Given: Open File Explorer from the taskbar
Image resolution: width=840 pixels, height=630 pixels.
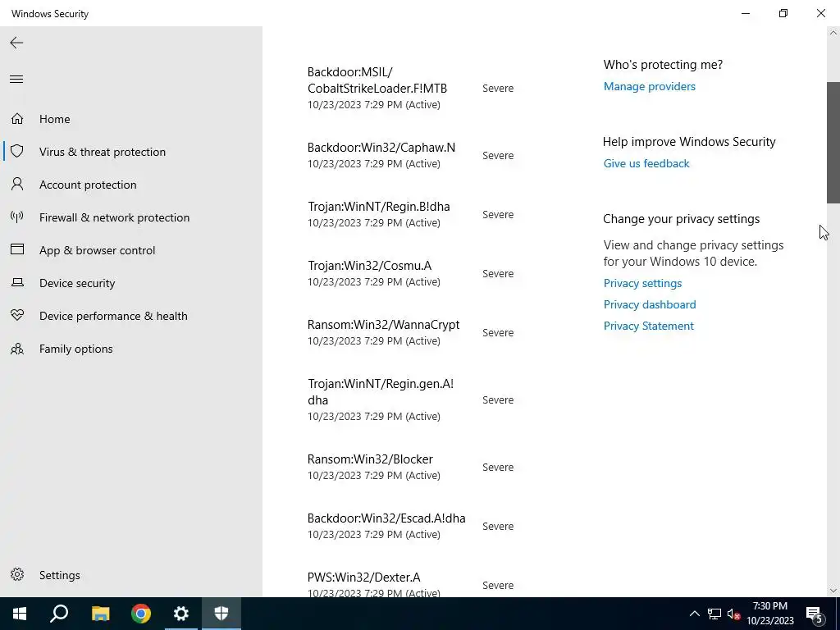Looking at the screenshot, I should coord(100,614).
